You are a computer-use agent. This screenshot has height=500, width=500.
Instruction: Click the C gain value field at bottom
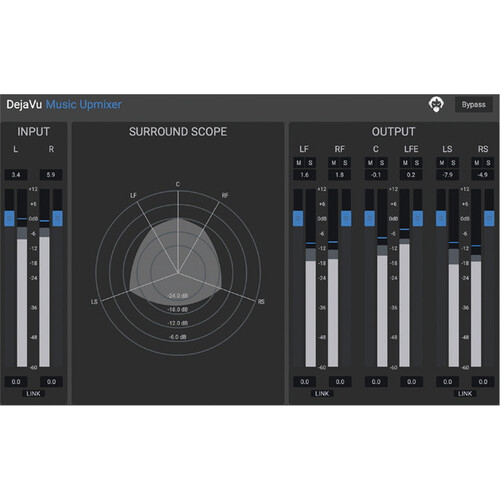(x=376, y=382)
